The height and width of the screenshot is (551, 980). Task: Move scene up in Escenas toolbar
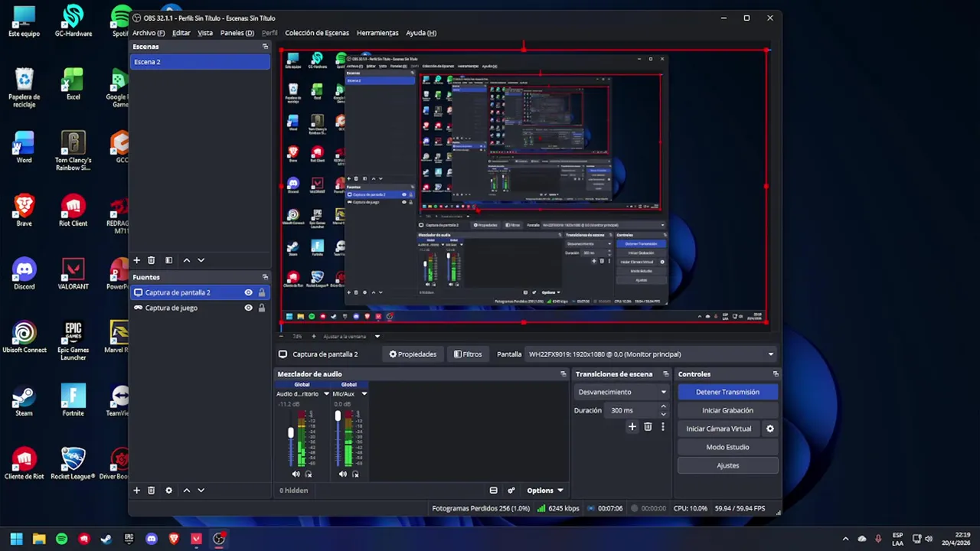[186, 260]
